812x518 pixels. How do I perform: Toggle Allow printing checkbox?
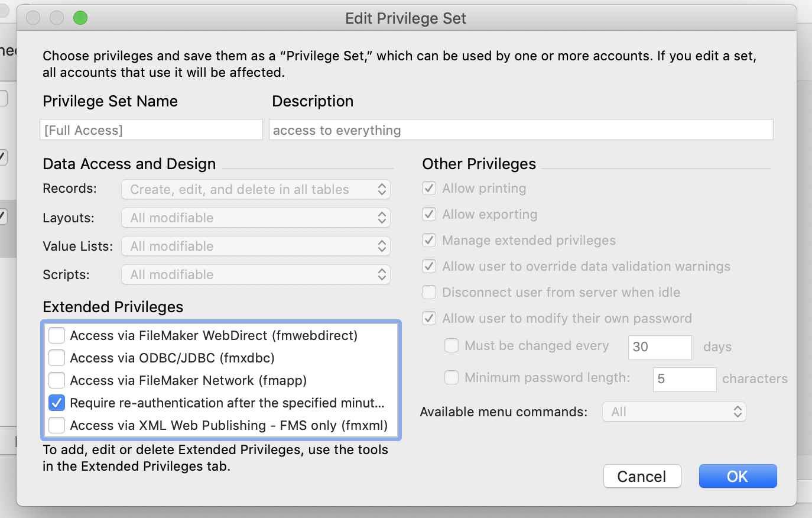click(x=429, y=188)
